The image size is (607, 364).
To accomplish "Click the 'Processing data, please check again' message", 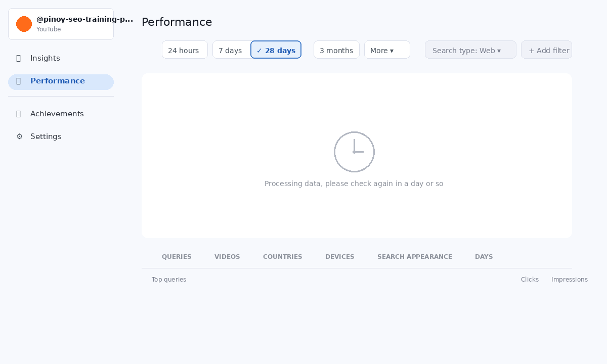I will point(354,184).
